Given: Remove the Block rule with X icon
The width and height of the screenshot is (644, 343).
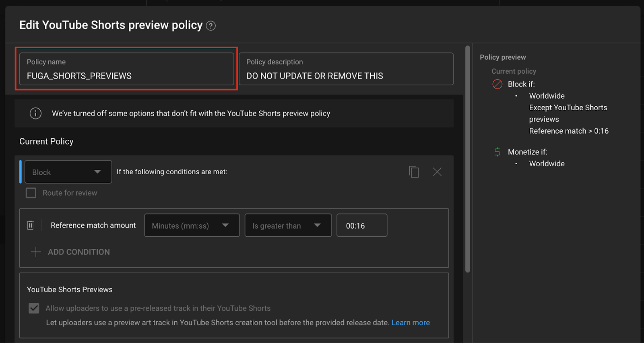Looking at the screenshot, I should pos(437,172).
